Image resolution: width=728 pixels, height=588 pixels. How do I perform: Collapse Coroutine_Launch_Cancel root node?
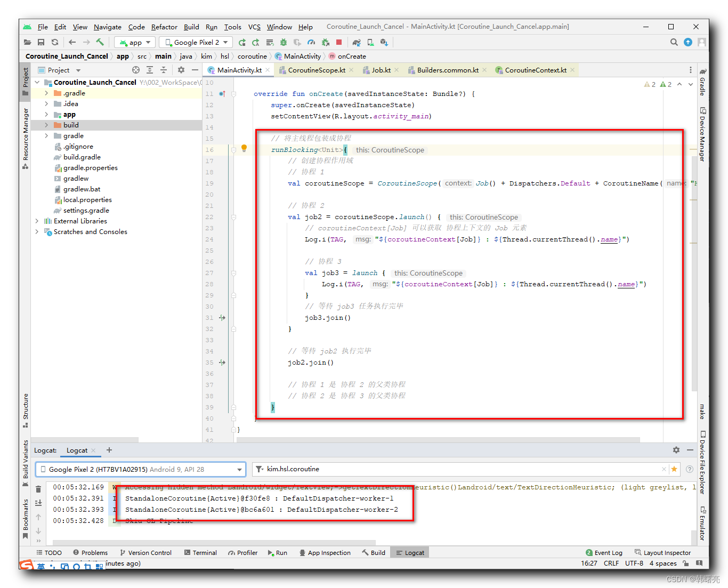[x=37, y=82]
